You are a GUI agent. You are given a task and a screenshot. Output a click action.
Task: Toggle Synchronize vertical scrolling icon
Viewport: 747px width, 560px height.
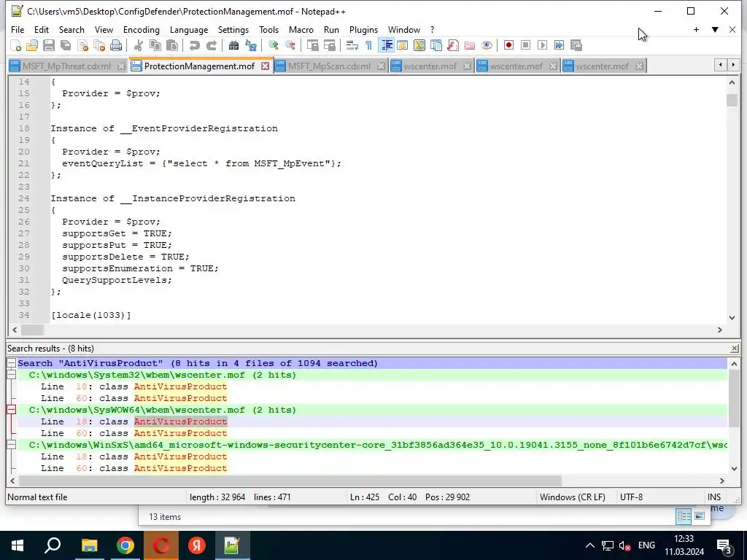click(312, 45)
